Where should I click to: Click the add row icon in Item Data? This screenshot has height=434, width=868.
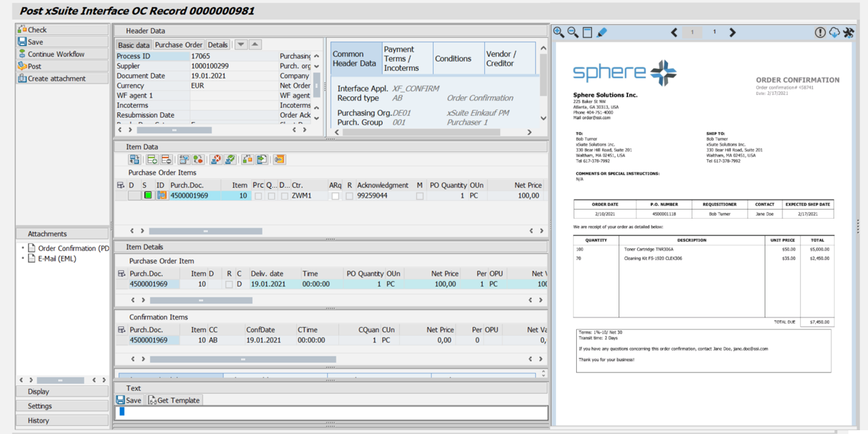[152, 160]
